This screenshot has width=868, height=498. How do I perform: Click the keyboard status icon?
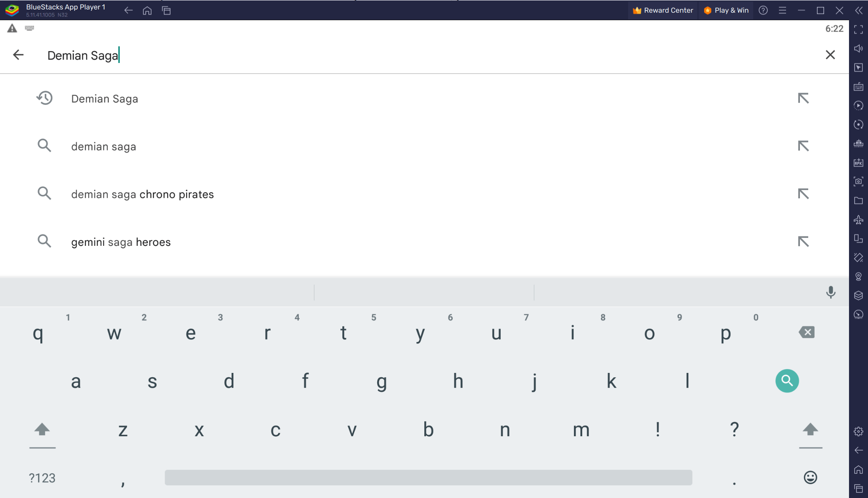click(x=29, y=28)
